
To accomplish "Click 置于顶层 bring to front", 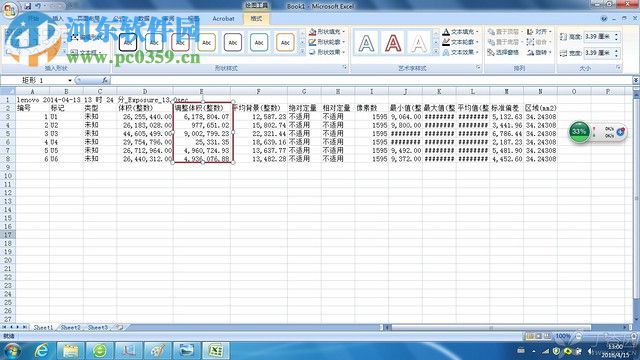I will click(x=504, y=31).
